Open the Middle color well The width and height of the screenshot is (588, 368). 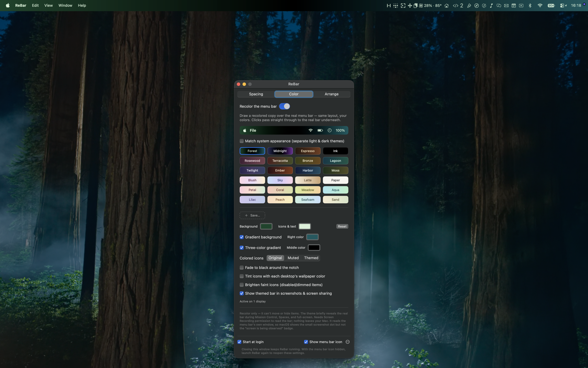314,248
